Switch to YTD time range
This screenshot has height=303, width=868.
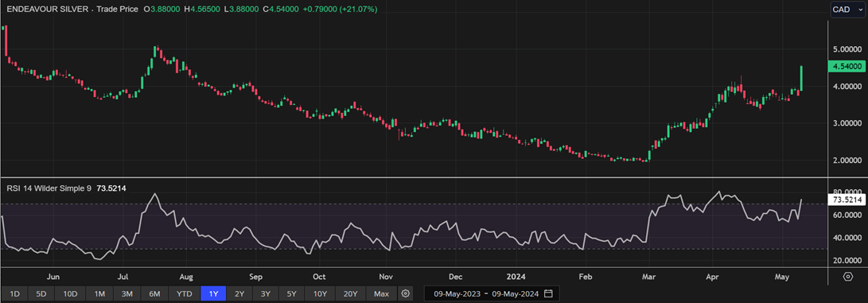[x=185, y=293]
